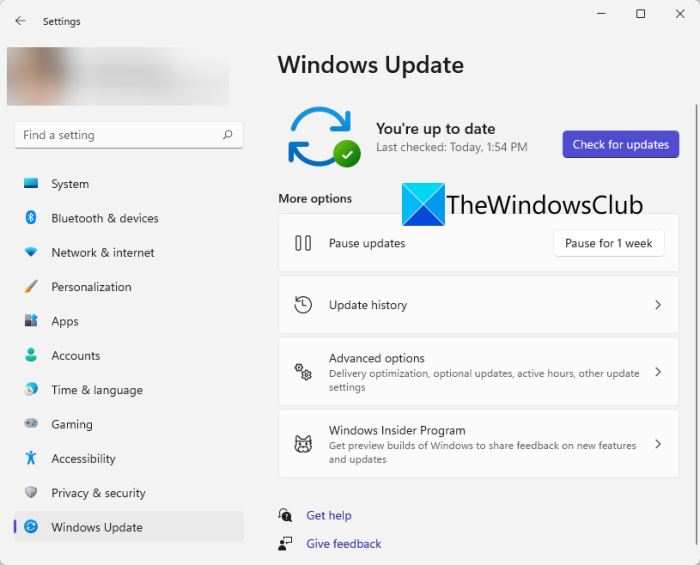Go to Bluetooth & devices
Image resolution: width=700 pixels, height=565 pixels.
click(129, 218)
